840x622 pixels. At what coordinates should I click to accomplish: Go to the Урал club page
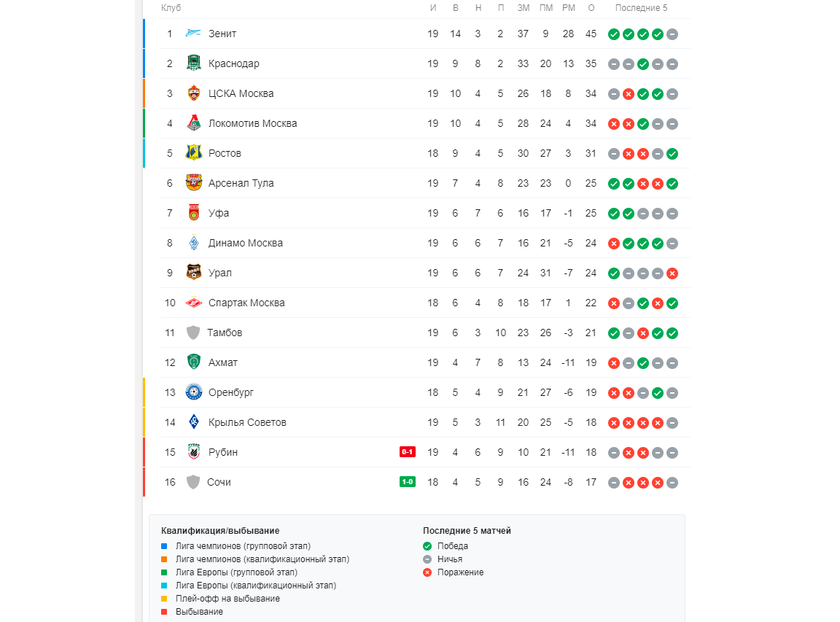pos(220,273)
